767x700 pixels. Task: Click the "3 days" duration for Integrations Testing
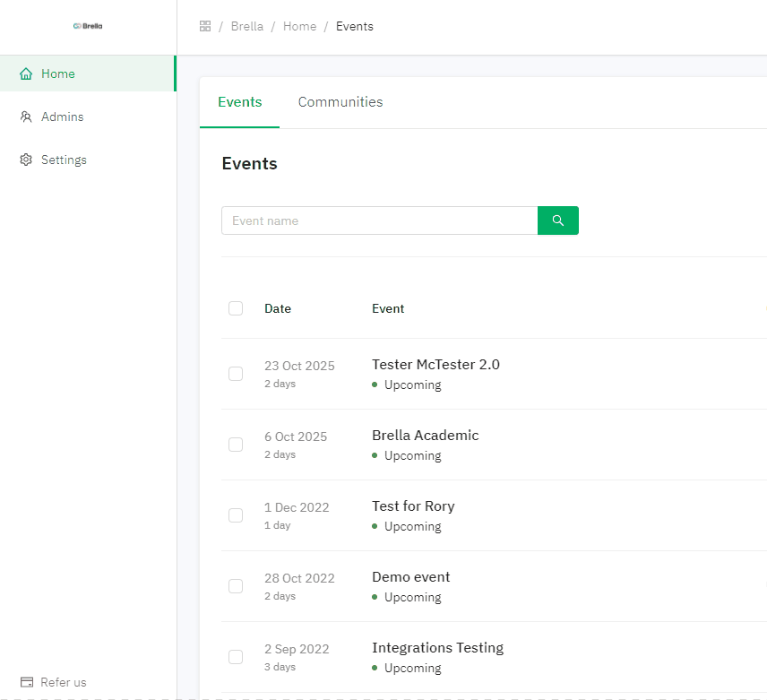pyautogui.click(x=280, y=667)
